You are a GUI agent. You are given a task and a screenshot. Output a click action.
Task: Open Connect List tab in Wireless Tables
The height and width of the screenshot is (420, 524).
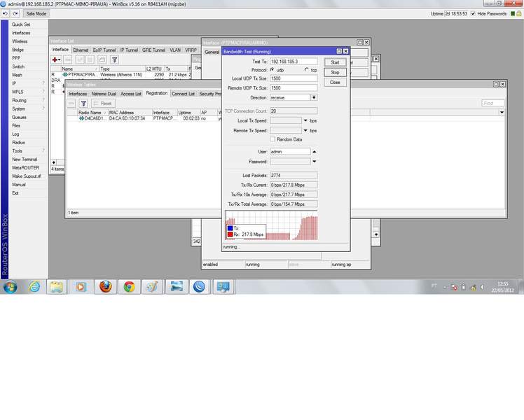(x=183, y=94)
